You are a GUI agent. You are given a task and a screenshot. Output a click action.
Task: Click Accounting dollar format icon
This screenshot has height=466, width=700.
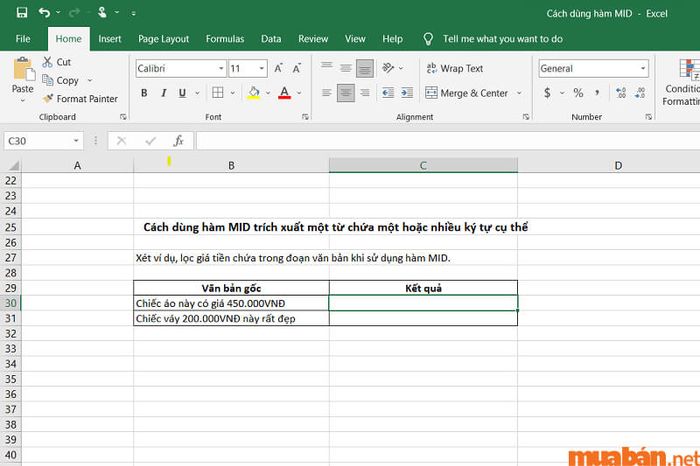point(547,93)
